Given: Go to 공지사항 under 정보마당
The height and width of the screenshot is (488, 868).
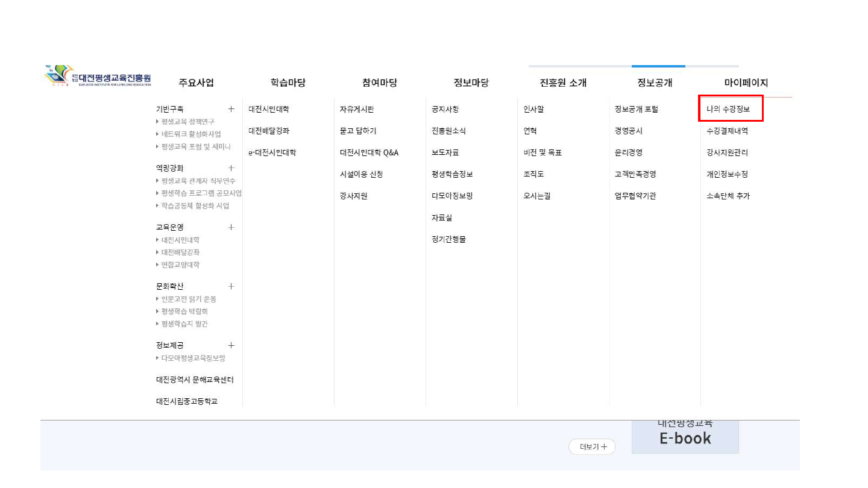Looking at the screenshot, I should 445,109.
